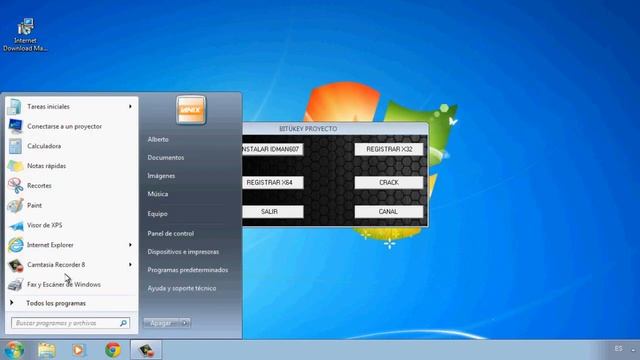The width and height of the screenshot is (640, 360).
Task: Focus the Buscar programas y archivos field
Action: point(70,323)
